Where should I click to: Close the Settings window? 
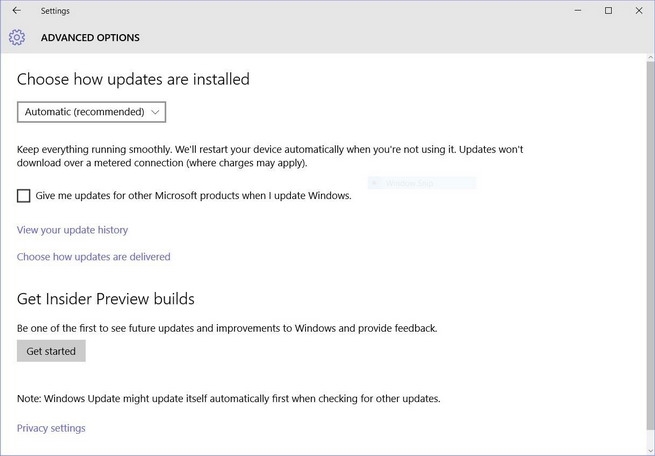[x=638, y=11]
